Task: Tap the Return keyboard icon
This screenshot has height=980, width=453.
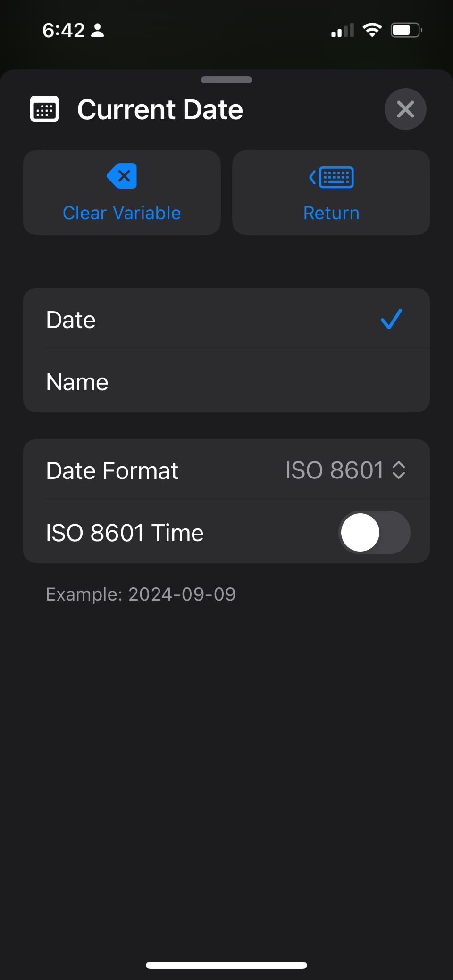Action: point(331,177)
